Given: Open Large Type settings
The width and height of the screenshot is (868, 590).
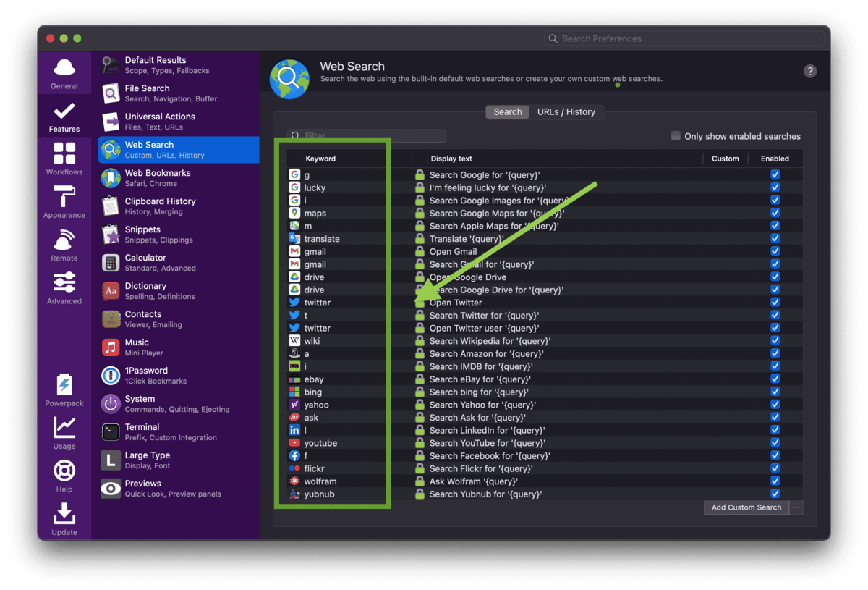Looking at the screenshot, I should point(179,460).
